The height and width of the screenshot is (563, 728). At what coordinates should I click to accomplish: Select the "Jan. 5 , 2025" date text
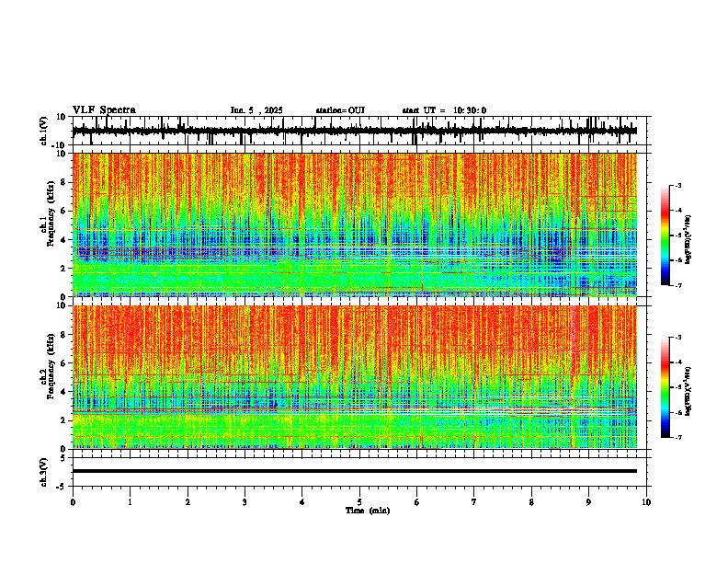(256, 110)
